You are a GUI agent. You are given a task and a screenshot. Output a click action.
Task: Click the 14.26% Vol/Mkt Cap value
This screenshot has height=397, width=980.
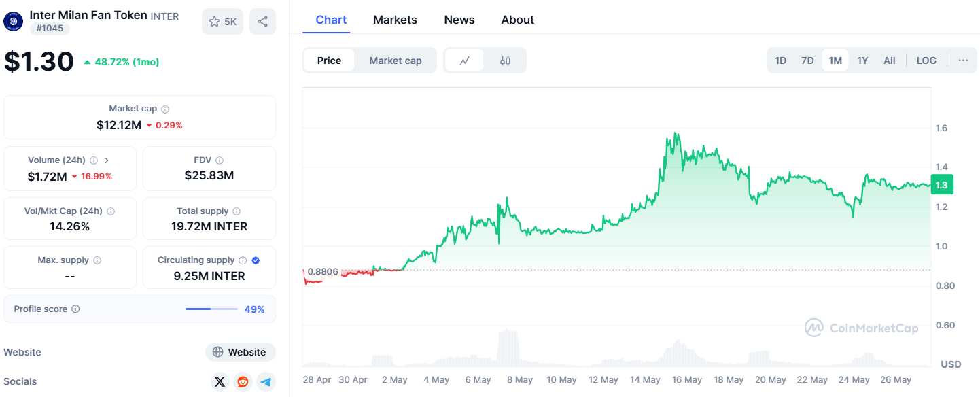click(x=70, y=226)
